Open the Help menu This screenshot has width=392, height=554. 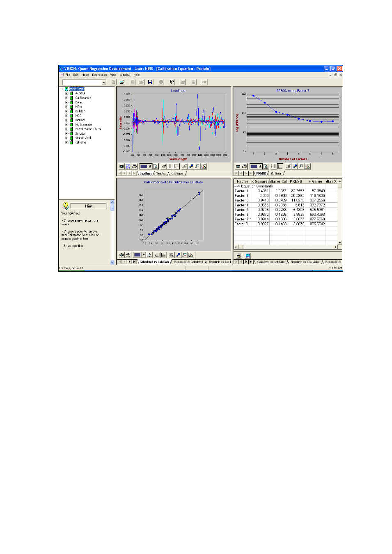pos(136,75)
